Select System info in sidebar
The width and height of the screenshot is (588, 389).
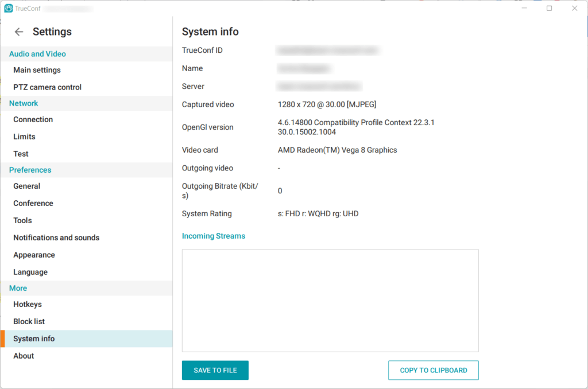tap(34, 339)
